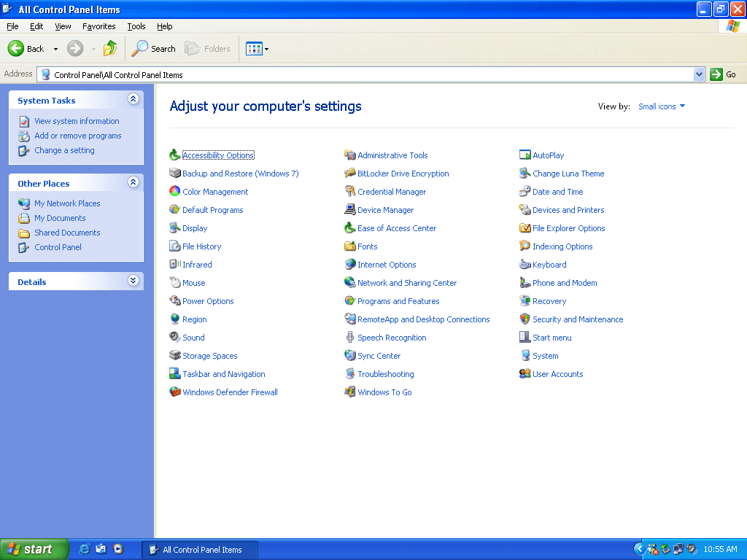Screen dimensions: 747x560
Task: Open the Tools menu
Action: pyautogui.click(x=136, y=26)
